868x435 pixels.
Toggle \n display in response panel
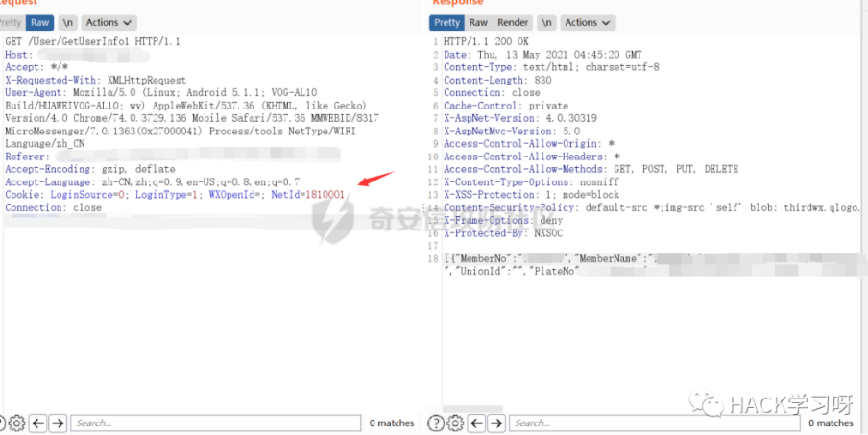point(546,23)
